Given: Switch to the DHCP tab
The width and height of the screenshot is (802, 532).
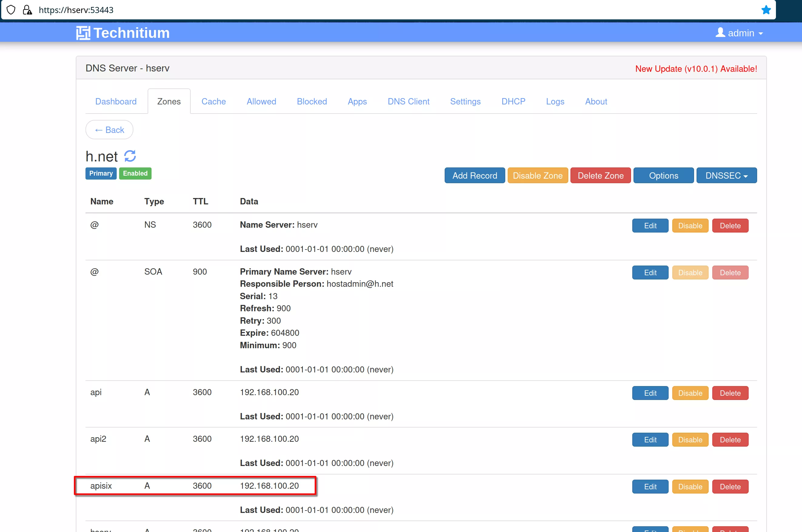Looking at the screenshot, I should (513, 101).
